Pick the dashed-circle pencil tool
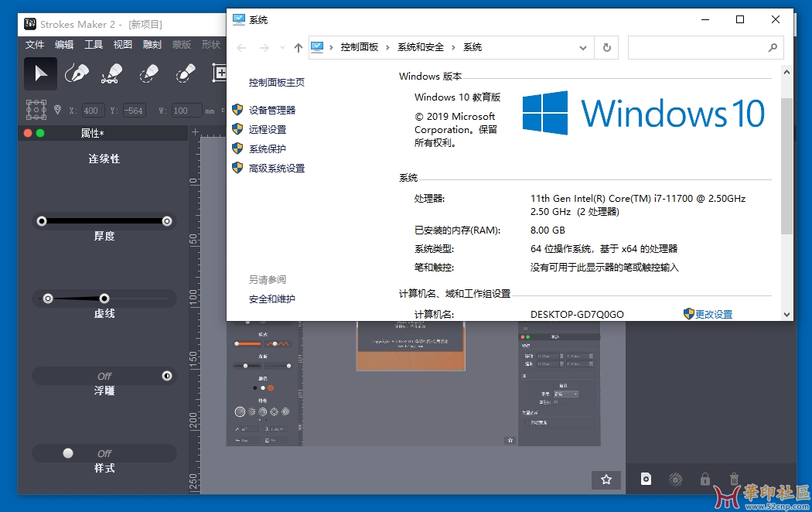The width and height of the screenshot is (812, 512). click(148, 73)
